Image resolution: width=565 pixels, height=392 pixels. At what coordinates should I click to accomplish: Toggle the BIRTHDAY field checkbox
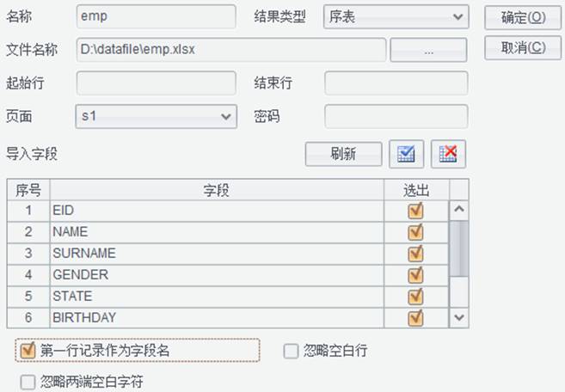tap(415, 318)
